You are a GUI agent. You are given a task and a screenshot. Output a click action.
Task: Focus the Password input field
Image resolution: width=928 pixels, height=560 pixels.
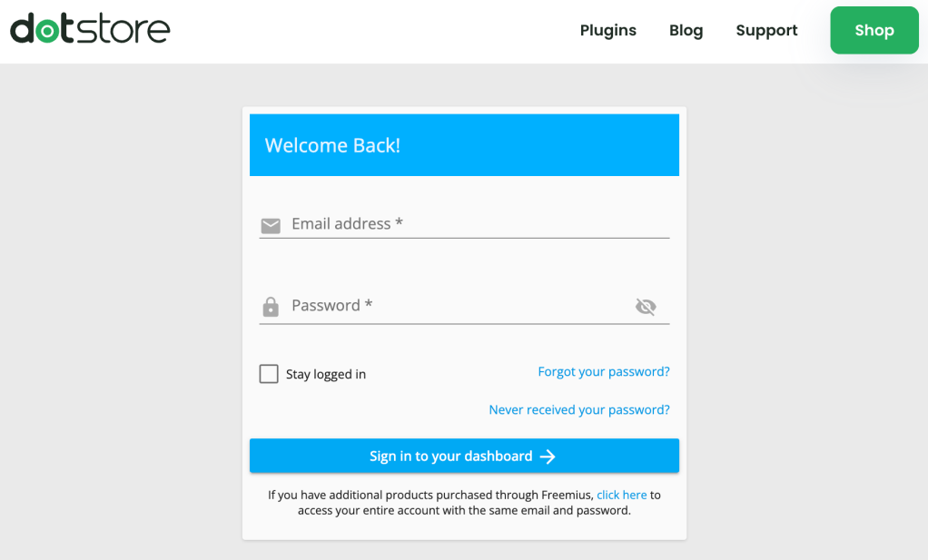(x=461, y=306)
